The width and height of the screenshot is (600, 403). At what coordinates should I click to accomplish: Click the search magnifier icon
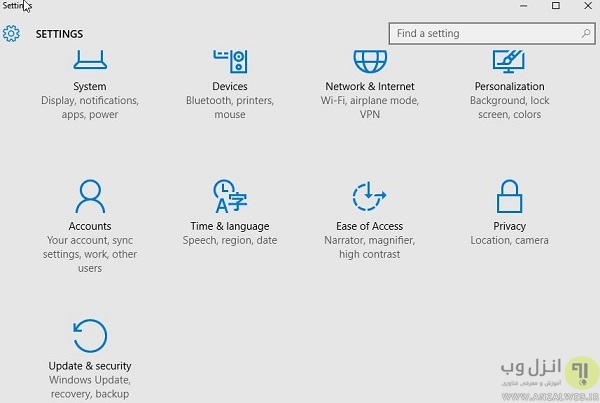tap(586, 33)
